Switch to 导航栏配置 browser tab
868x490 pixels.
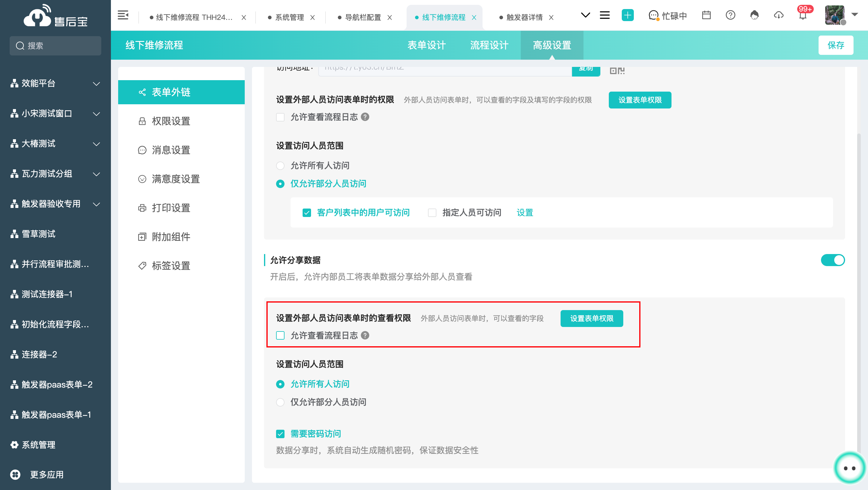(363, 17)
